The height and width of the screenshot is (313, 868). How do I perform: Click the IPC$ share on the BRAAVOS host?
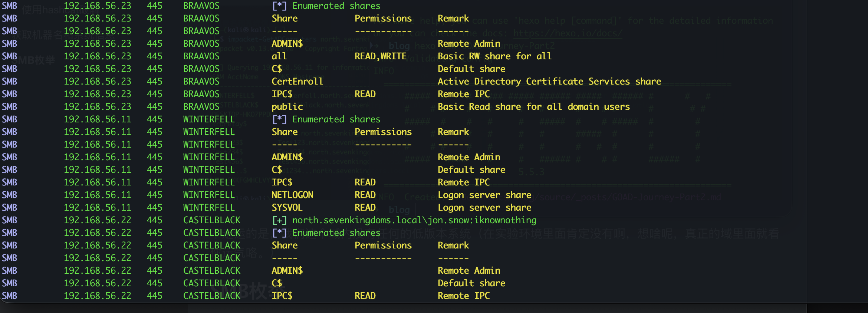282,94
